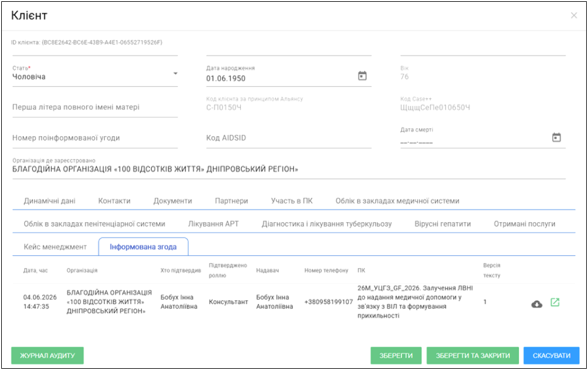
Task: Click the Дата, час column header
Action: (x=35, y=270)
